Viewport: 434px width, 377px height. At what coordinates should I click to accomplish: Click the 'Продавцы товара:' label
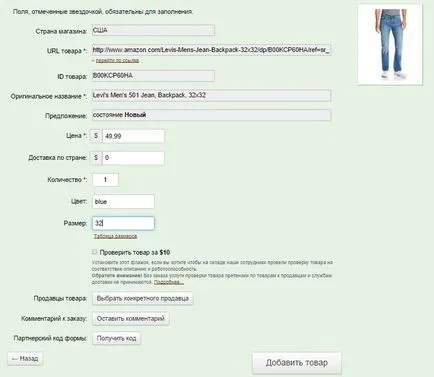tap(60, 298)
